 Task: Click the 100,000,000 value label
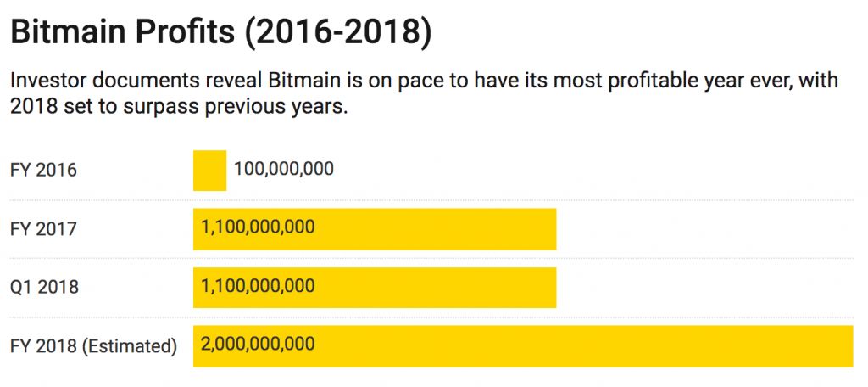coord(284,169)
